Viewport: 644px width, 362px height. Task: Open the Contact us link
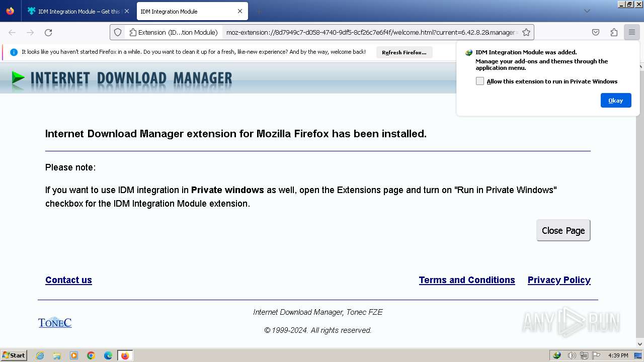(68, 280)
